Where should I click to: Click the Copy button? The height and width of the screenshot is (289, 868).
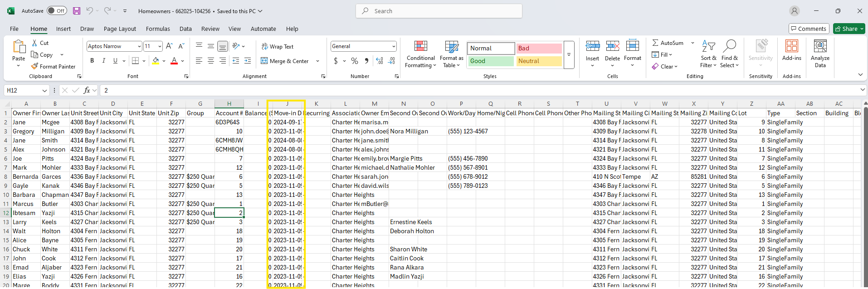(42, 54)
